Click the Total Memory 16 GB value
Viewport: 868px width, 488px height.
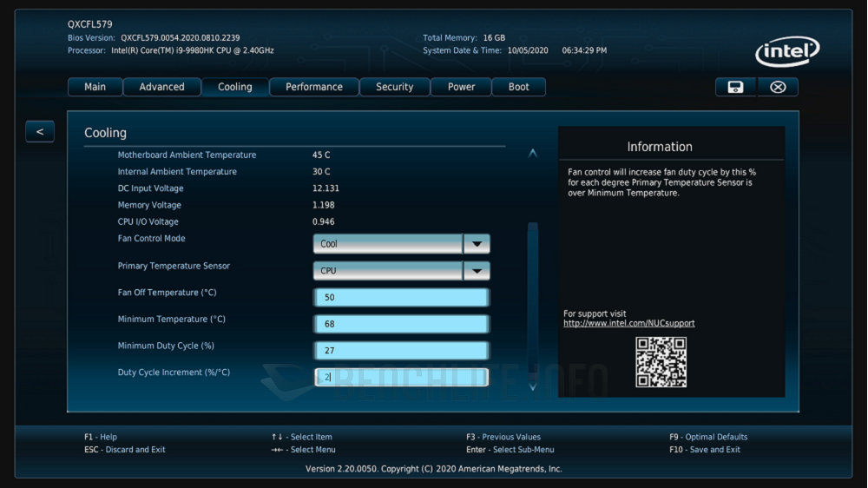click(495, 37)
